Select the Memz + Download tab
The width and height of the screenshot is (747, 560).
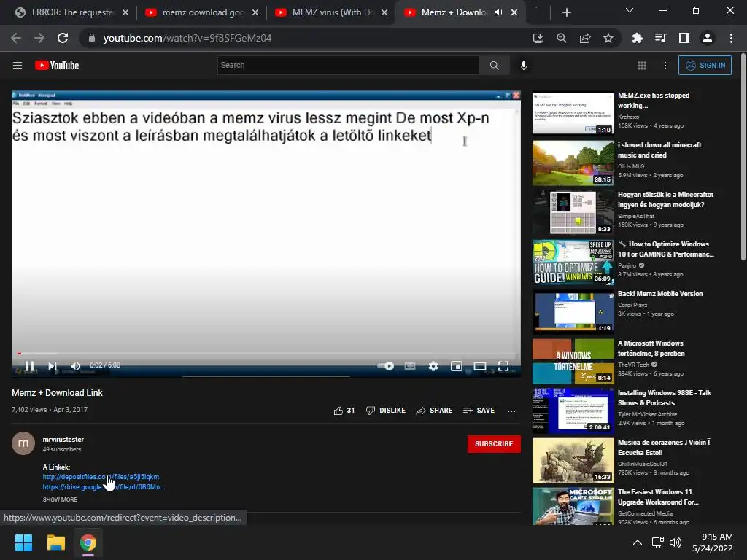tap(454, 12)
